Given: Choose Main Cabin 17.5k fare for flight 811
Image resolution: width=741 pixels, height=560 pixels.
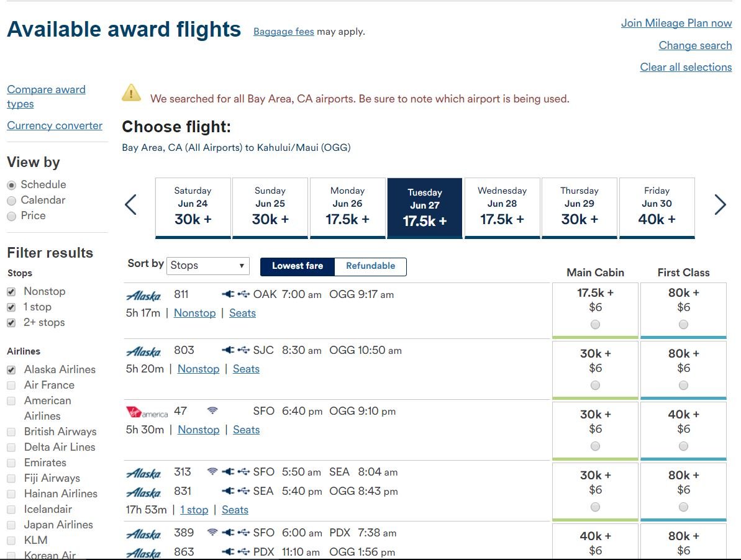Looking at the screenshot, I should point(596,324).
